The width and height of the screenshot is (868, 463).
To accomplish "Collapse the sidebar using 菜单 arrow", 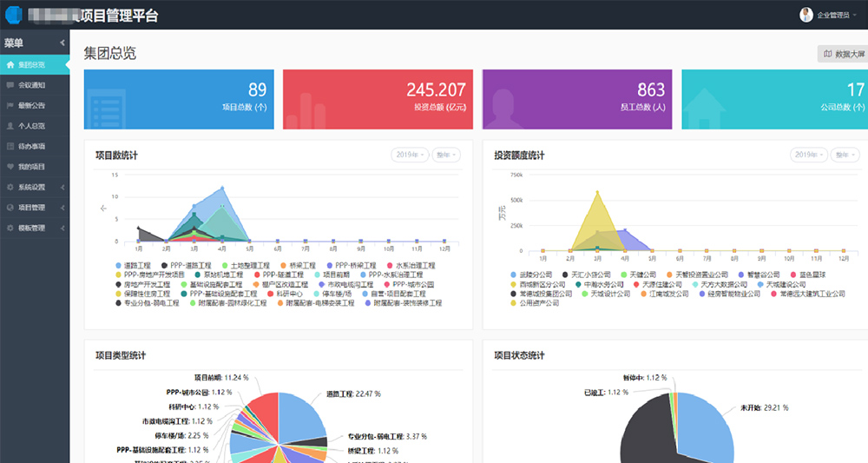I will pyautogui.click(x=62, y=43).
